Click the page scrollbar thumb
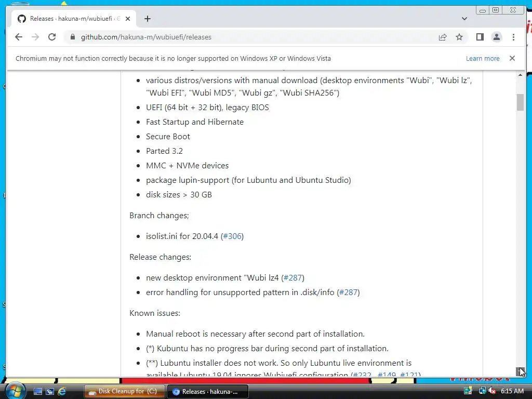 click(x=520, y=102)
